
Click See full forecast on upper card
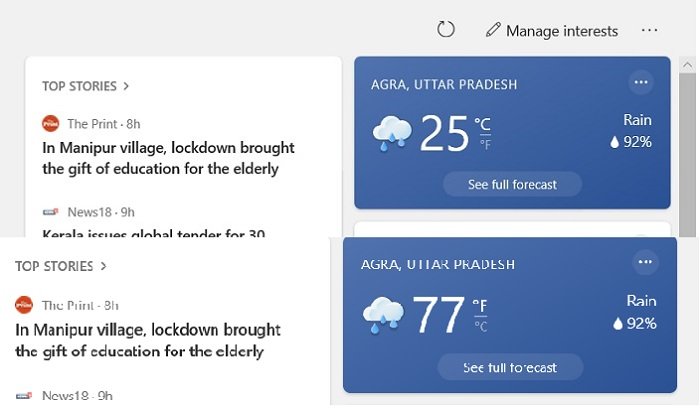tap(512, 185)
